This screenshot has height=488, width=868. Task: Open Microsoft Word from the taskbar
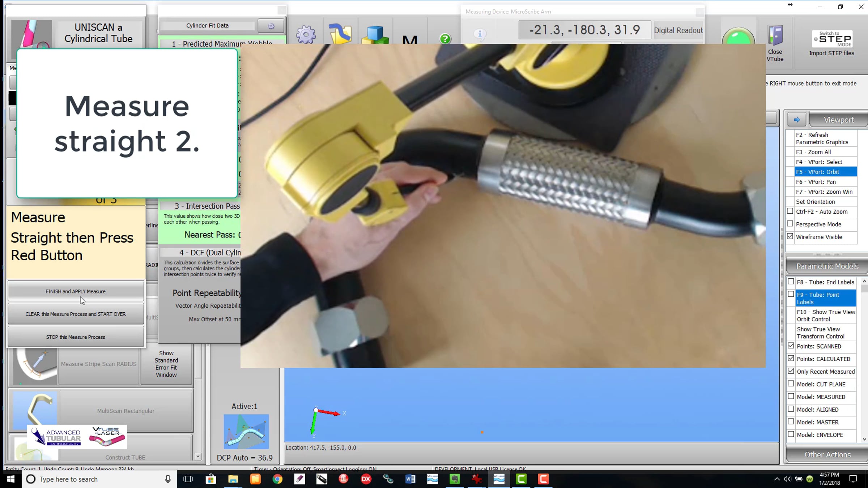410,479
